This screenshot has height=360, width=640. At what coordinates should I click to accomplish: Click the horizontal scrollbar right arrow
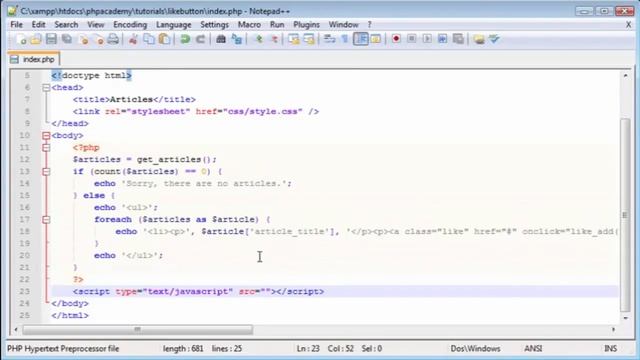pyautogui.click(x=613, y=329)
